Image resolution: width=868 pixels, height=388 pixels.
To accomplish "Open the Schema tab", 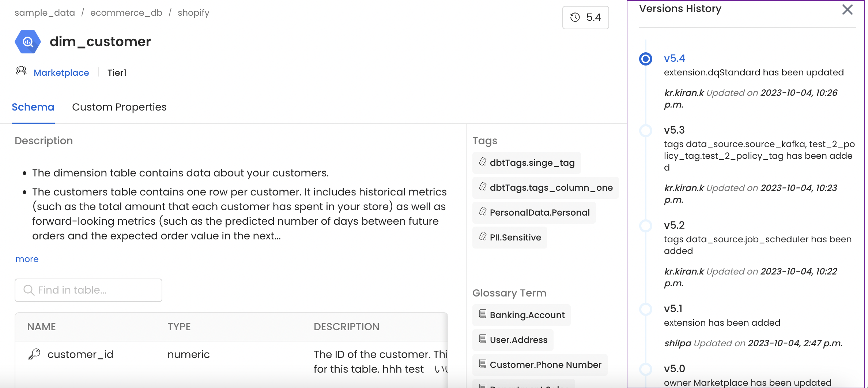I will [x=33, y=107].
